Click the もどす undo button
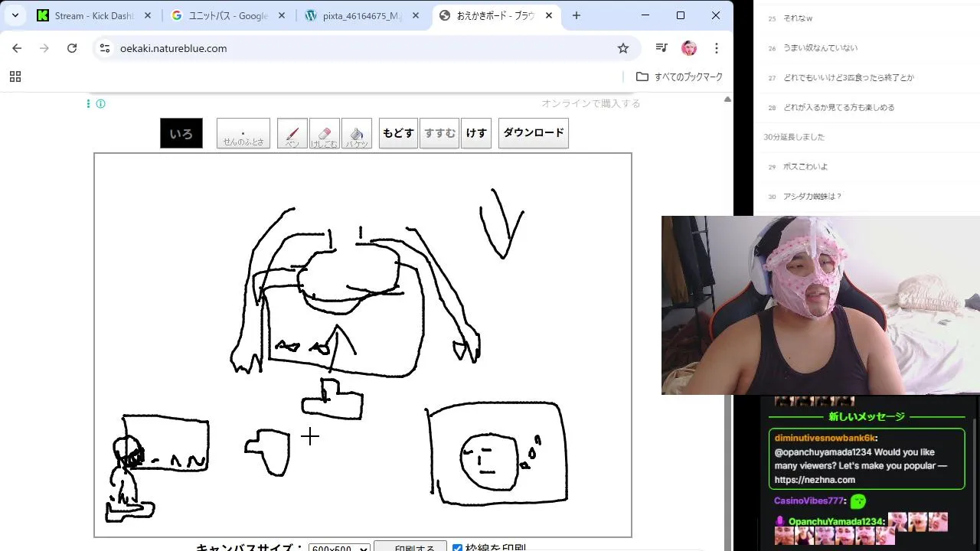Image resolution: width=980 pixels, height=551 pixels. click(398, 133)
